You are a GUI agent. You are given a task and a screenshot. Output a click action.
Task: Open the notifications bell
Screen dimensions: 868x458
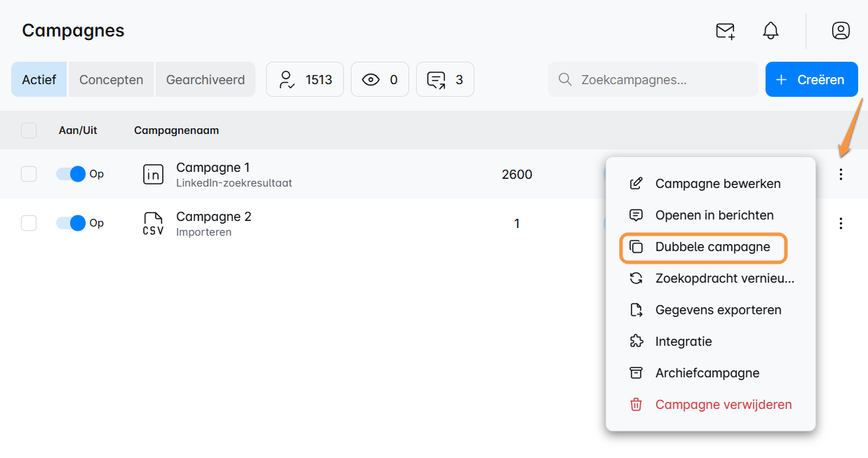coord(770,31)
